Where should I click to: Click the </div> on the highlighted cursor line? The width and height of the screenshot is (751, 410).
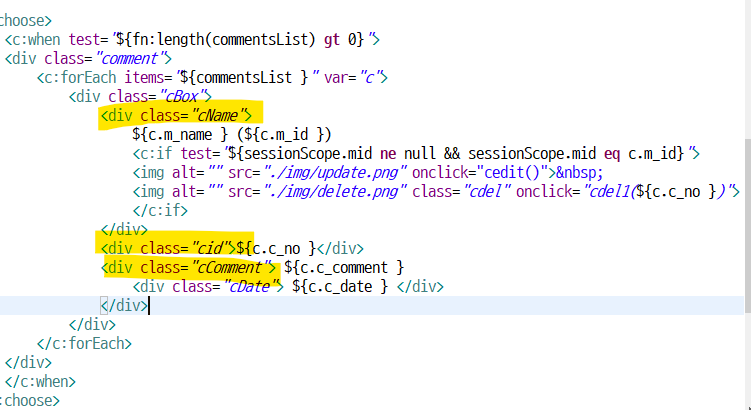pyautogui.click(x=124, y=306)
